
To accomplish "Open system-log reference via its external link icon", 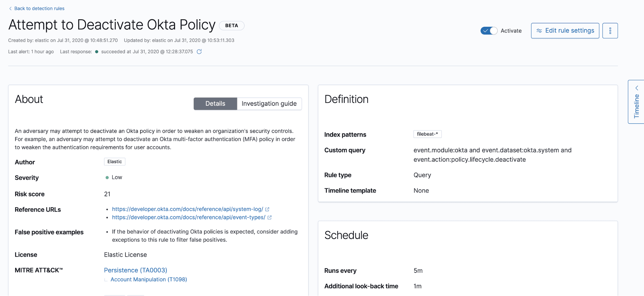I will pos(267,209).
